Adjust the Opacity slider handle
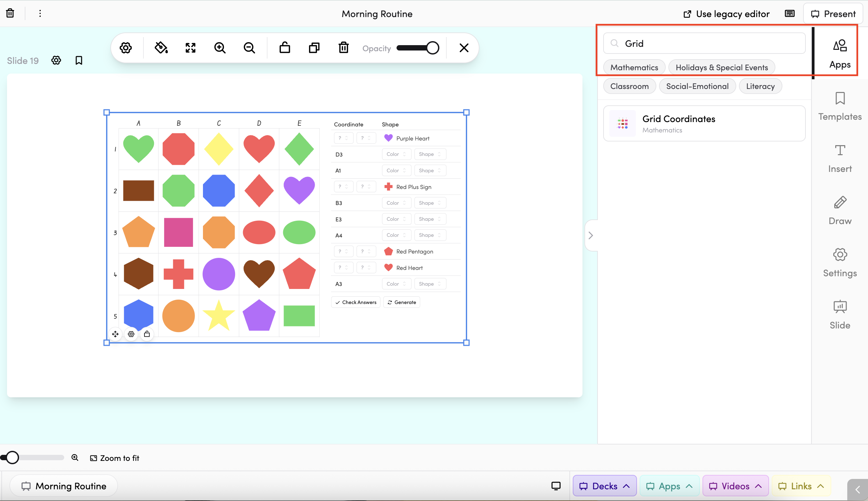 (x=432, y=48)
